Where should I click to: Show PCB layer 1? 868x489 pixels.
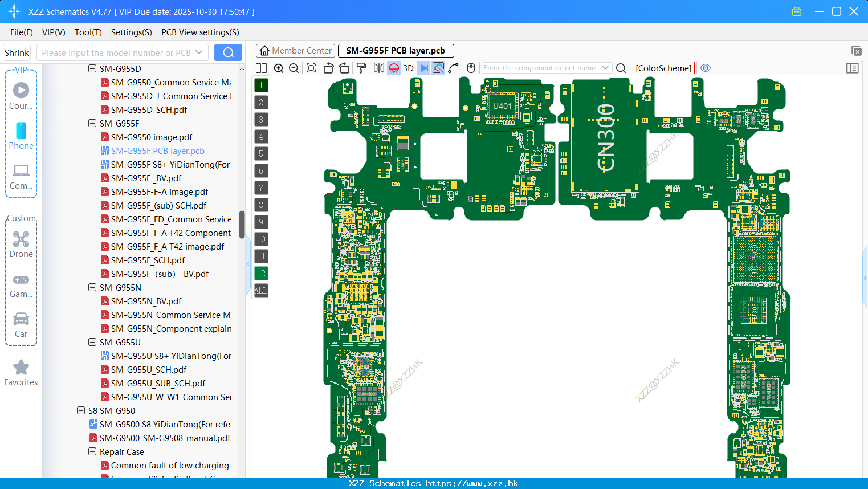click(x=261, y=85)
